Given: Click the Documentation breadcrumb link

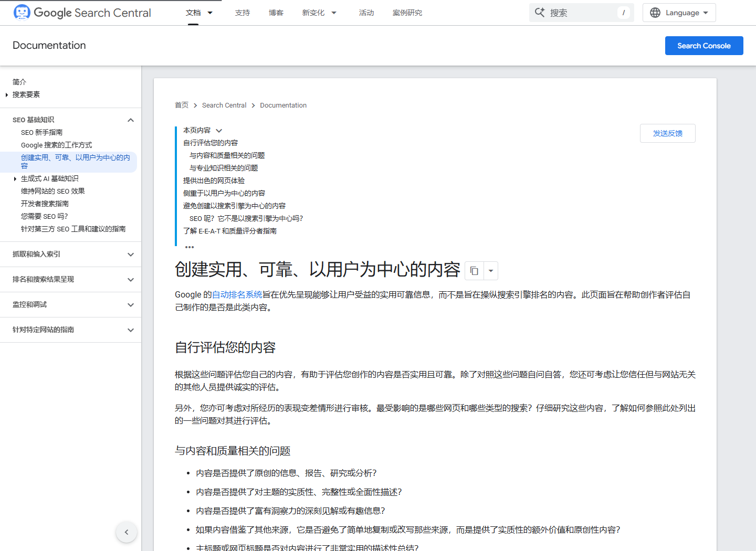Looking at the screenshot, I should [283, 105].
